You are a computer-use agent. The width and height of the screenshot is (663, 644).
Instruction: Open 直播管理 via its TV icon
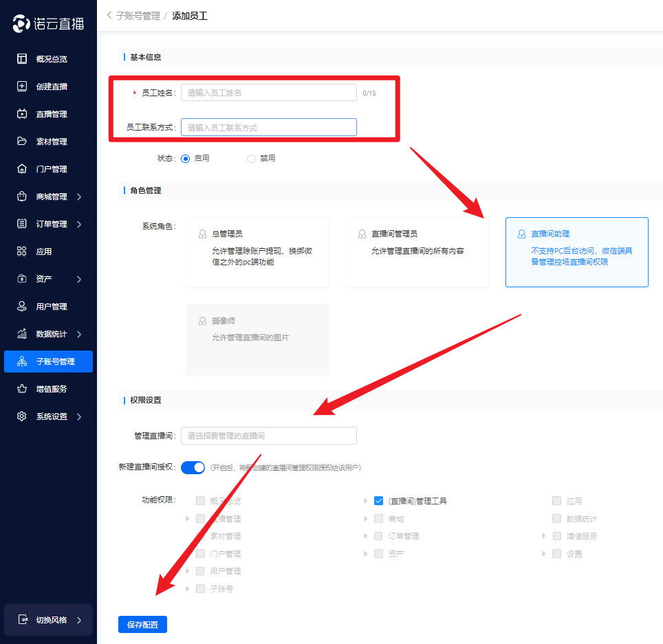coord(22,114)
